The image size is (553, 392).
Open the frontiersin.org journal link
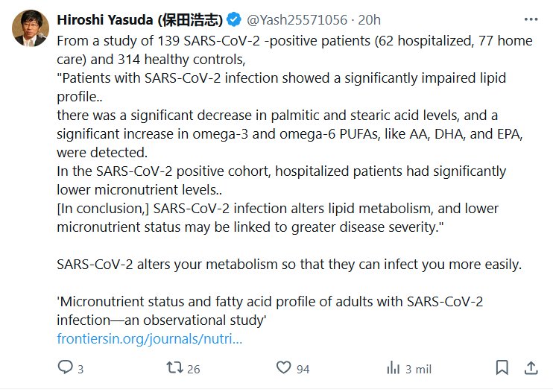(150, 339)
